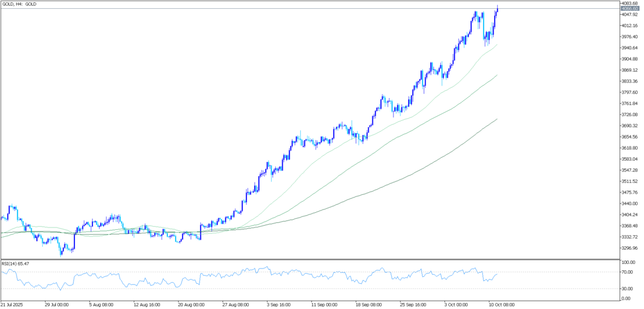
Task: Click the 5 Aug 08:00 time label
Action: [101, 305]
